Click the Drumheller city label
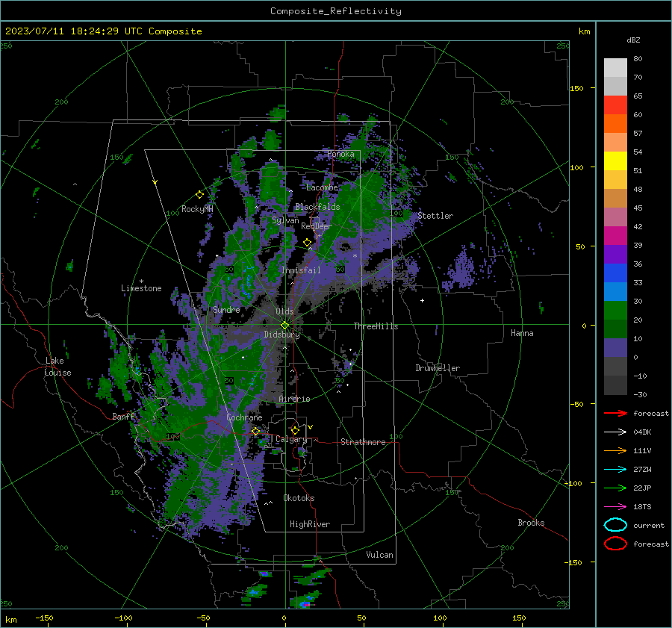Screen dimensions: 672x628 click(x=438, y=368)
